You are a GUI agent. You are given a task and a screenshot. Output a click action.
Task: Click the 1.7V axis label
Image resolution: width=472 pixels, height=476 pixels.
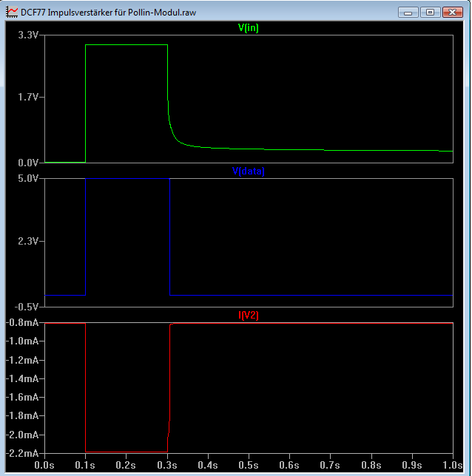(27, 97)
